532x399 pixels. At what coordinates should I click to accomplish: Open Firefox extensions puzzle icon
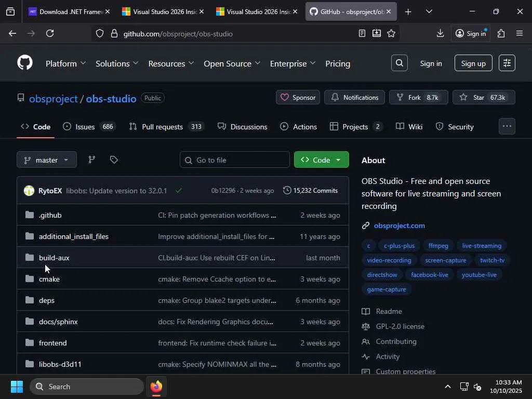[501, 33]
